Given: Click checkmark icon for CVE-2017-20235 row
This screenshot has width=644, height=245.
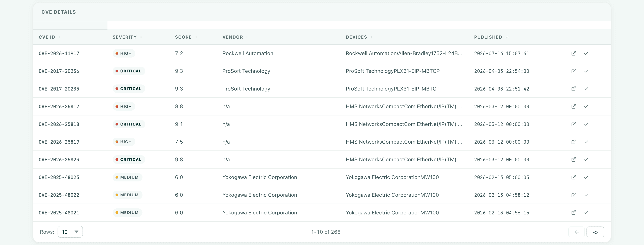Looking at the screenshot, I should (586, 89).
